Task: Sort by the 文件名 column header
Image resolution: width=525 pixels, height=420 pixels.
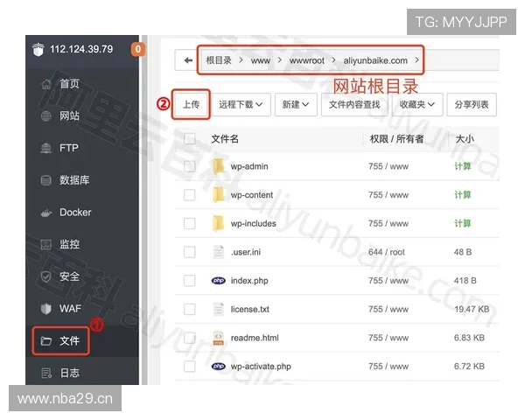Action: [225, 138]
